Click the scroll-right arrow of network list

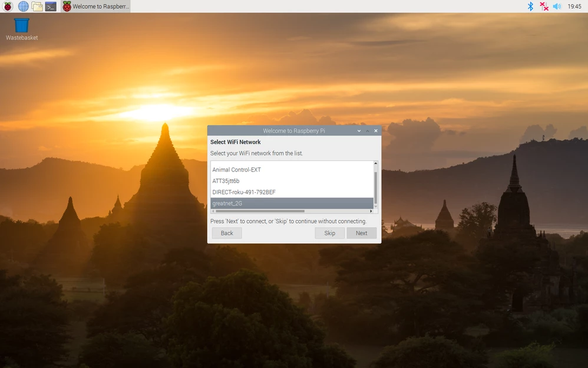pyautogui.click(x=371, y=211)
